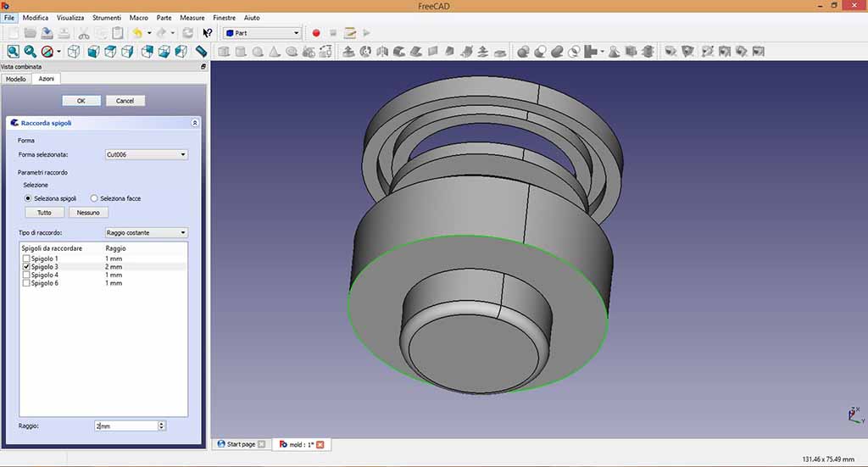The width and height of the screenshot is (868, 467).
Task: Click the Boolean Fuse union icon
Action: [558, 52]
